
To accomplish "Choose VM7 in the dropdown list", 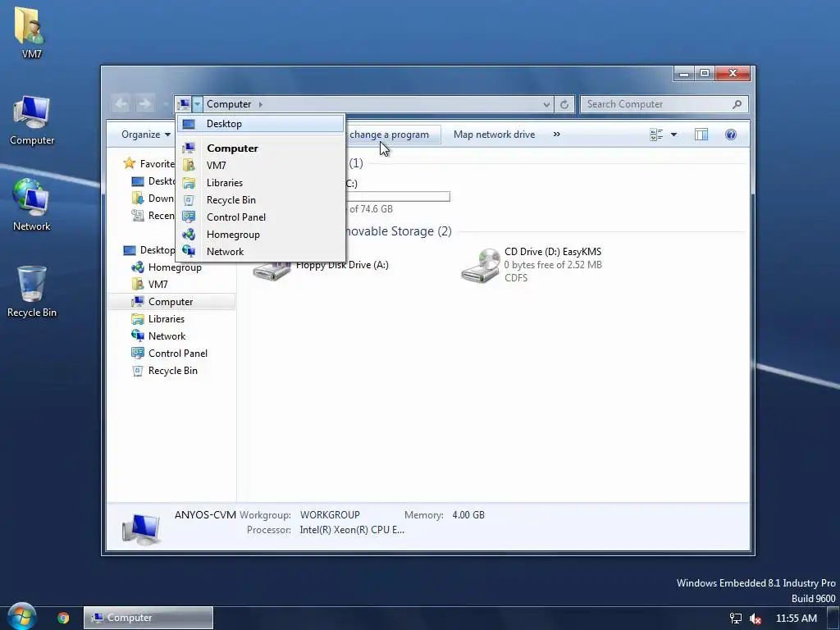I will (x=261, y=166).
